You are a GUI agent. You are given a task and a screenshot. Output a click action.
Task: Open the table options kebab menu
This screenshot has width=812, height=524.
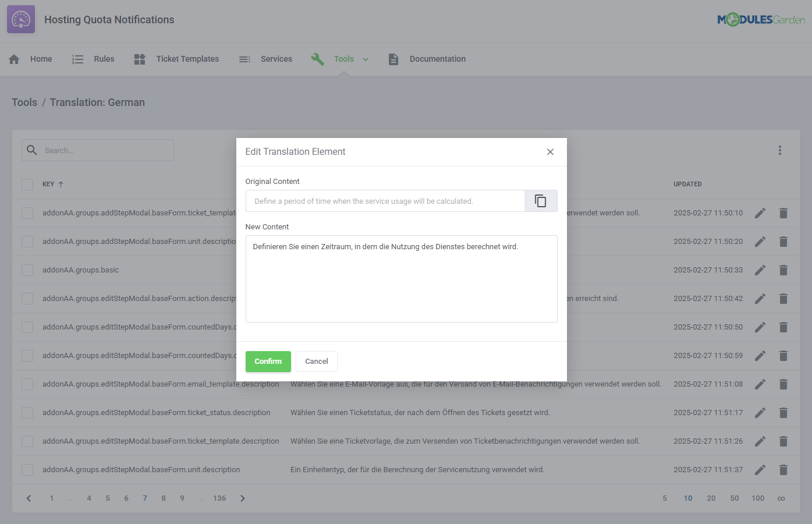tap(779, 150)
